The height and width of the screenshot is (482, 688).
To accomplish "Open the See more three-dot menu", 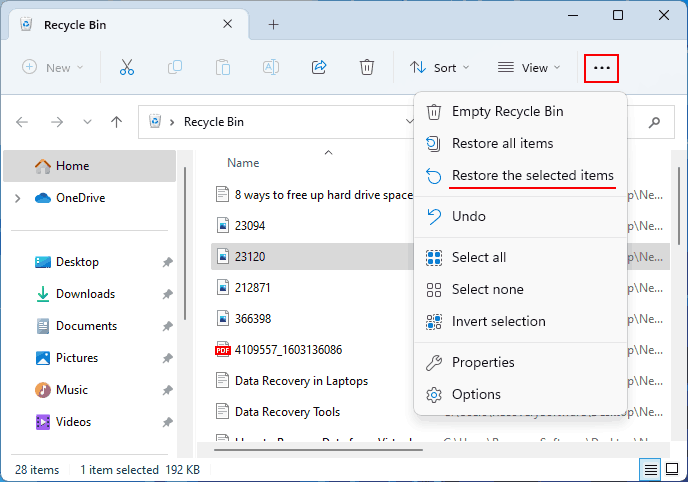I will pos(602,68).
